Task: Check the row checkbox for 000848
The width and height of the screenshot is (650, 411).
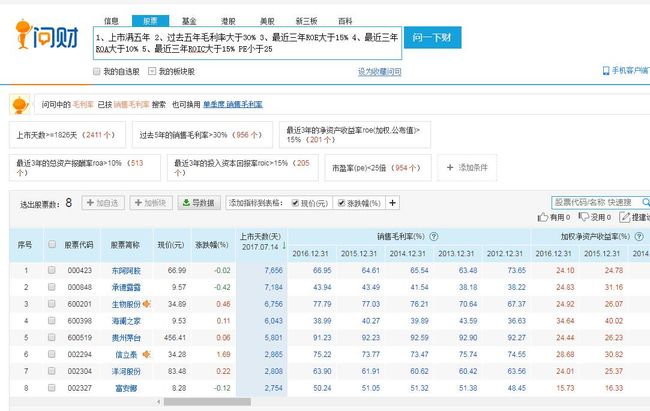Action: [51, 287]
